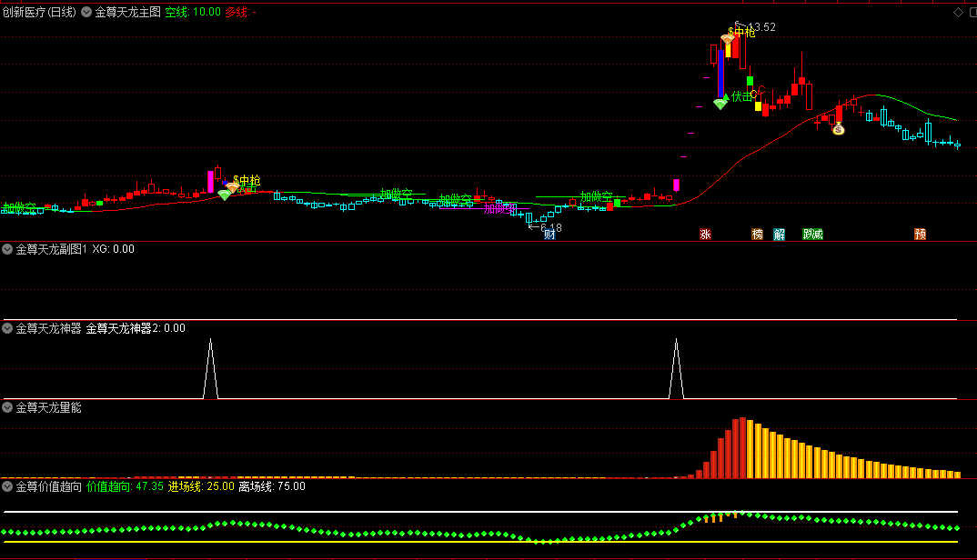Click the orange 预 marker
977x560 pixels.
(x=921, y=235)
